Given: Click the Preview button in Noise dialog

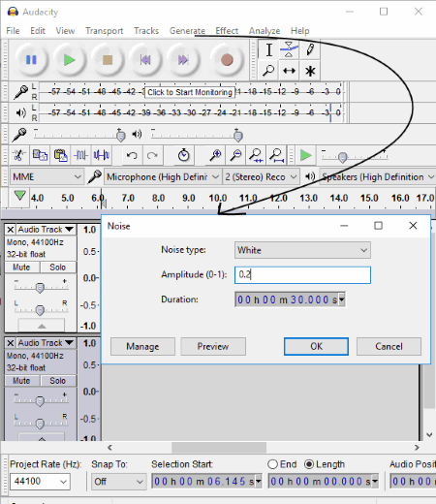Looking at the screenshot, I should 213,347.
